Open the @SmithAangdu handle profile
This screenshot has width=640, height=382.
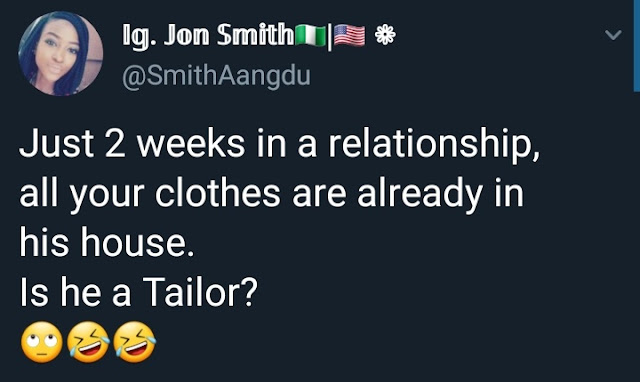[x=216, y=76]
